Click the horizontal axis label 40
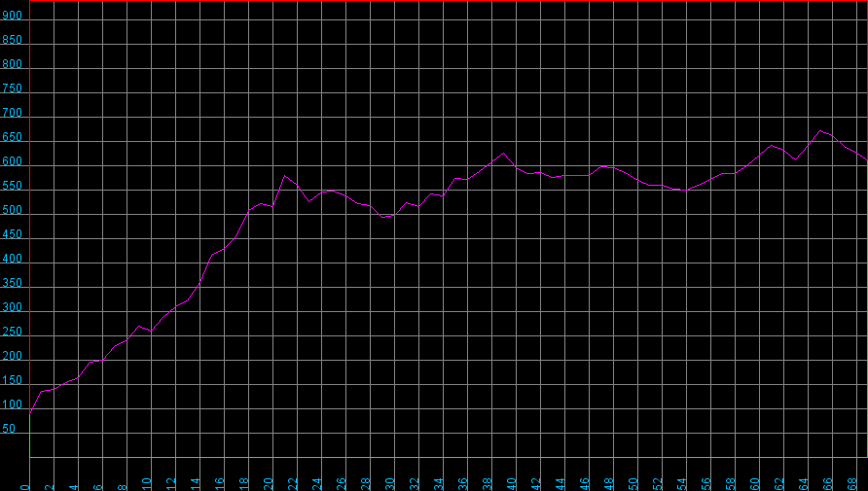868x491 pixels. coord(512,484)
